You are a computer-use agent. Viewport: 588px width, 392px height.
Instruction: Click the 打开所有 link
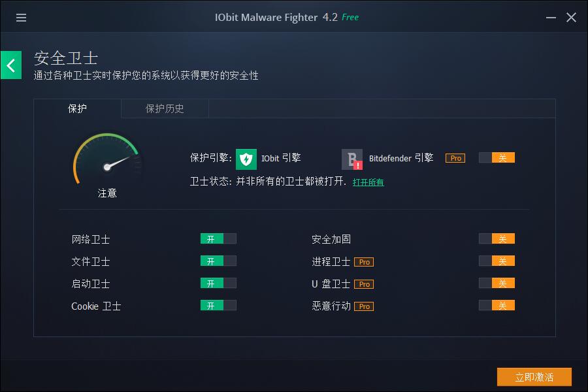pos(368,182)
